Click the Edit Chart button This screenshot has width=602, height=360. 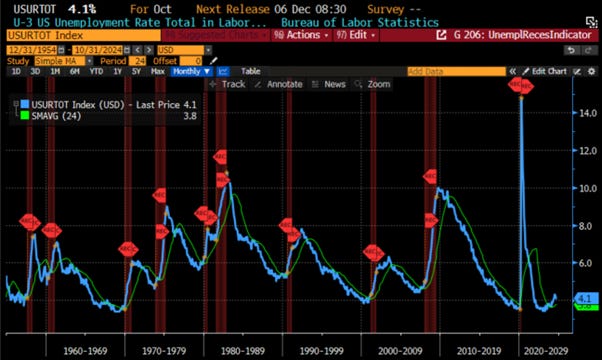545,71
